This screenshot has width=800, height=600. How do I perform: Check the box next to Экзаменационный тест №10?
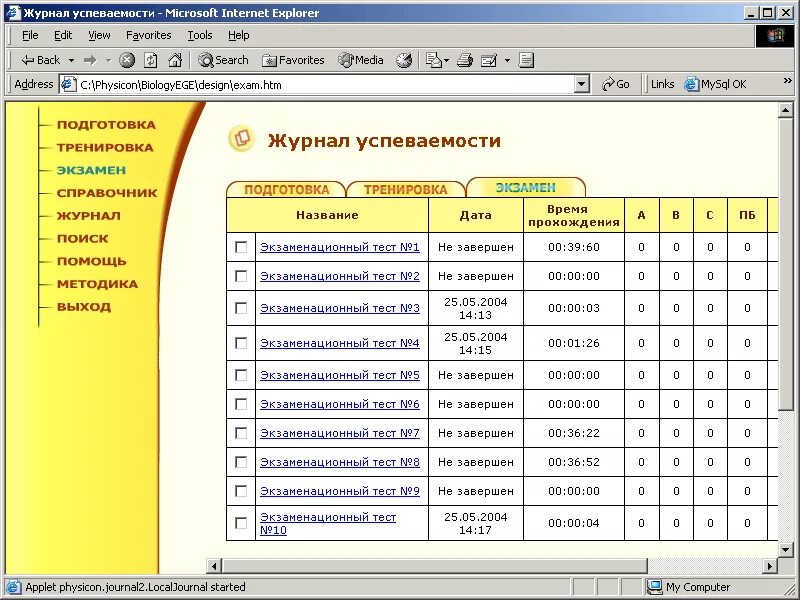tap(240, 522)
